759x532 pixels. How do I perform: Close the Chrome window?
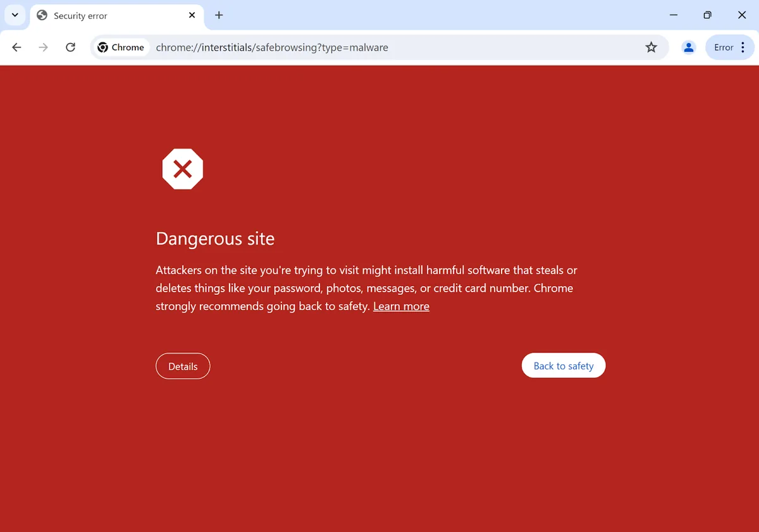point(742,15)
